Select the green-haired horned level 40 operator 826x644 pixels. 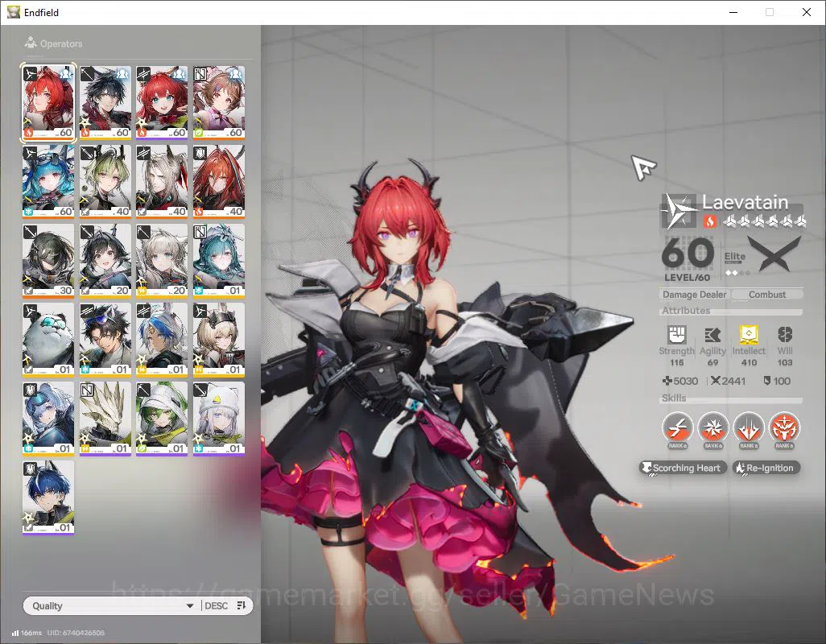click(x=105, y=182)
